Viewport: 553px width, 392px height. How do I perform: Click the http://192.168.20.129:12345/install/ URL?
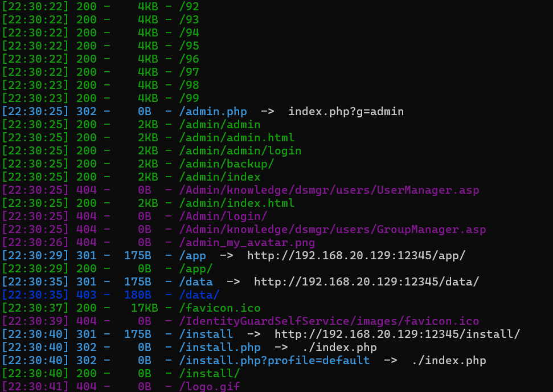(397, 334)
